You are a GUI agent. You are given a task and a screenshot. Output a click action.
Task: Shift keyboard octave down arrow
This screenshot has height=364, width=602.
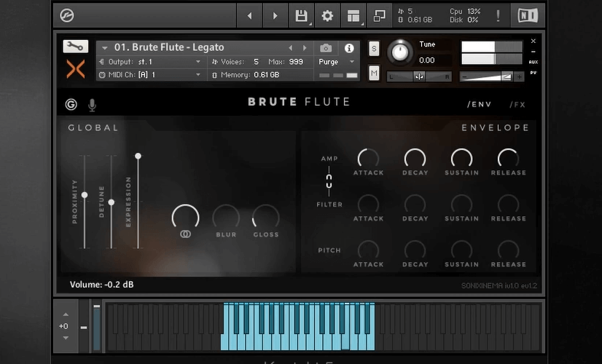tap(66, 338)
